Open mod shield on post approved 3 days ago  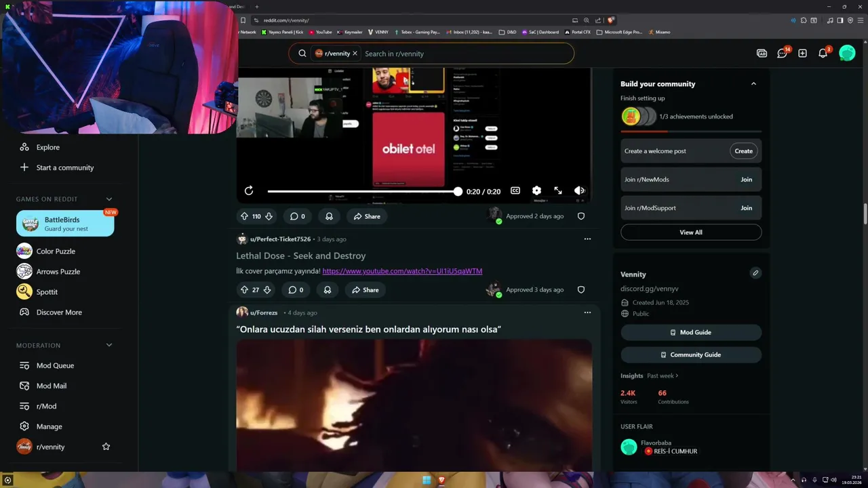pos(581,289)
